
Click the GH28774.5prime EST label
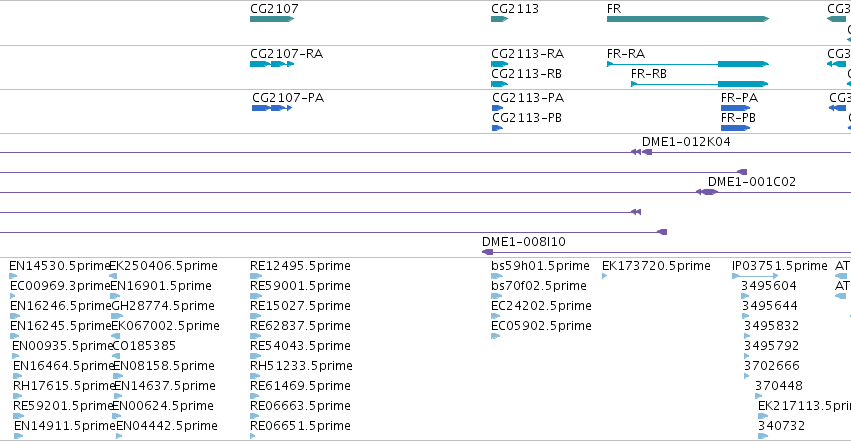coord(163,306)
